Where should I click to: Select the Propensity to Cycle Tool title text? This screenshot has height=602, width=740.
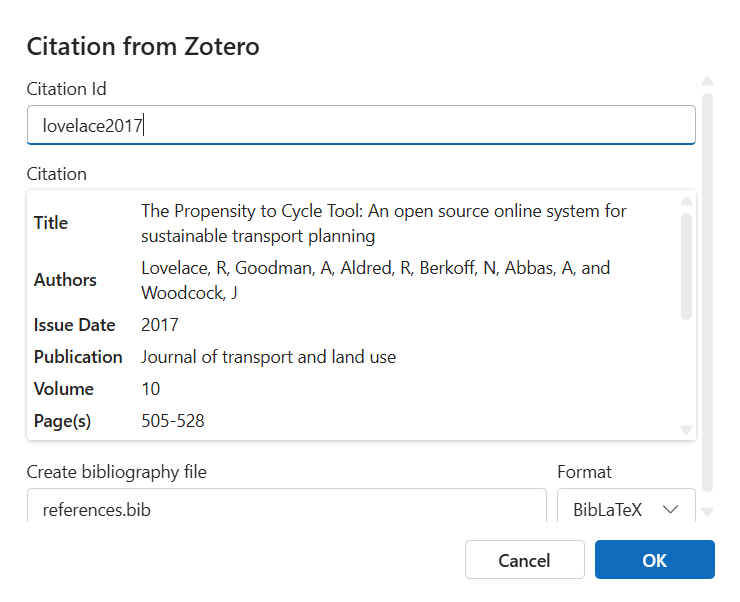click(x=383, y=223)
